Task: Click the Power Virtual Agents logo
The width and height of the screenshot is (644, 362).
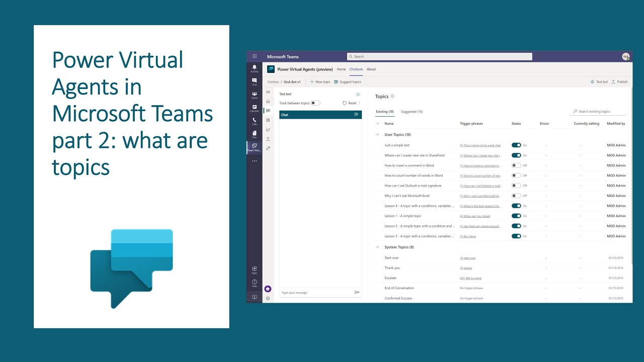Action: pyautogui.click(x=271, y=69)
